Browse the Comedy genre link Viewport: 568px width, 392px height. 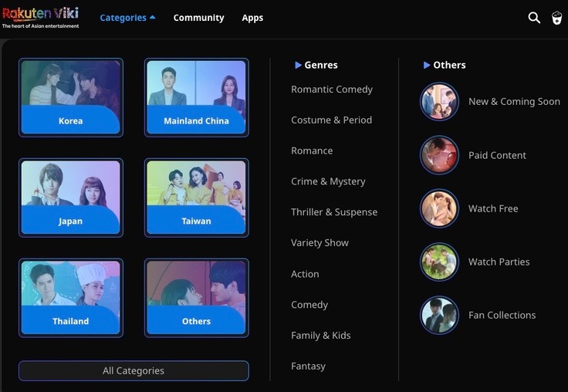coord(309,305)
